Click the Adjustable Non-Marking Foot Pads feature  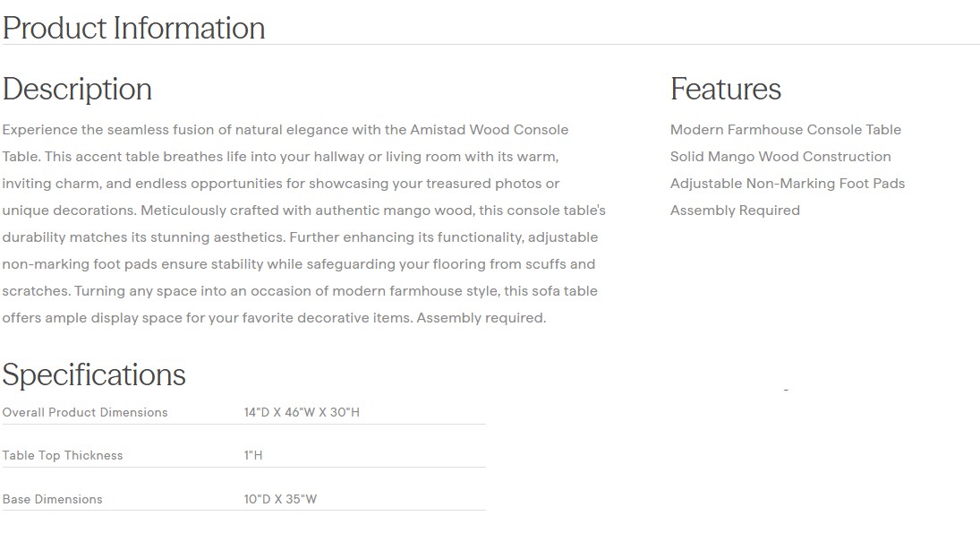tap(787, 184)
